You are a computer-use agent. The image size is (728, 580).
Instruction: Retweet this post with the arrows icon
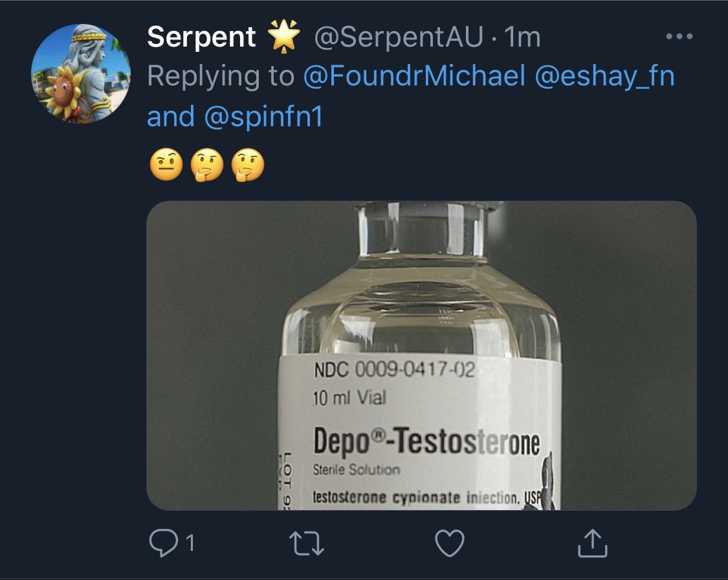click(x=305, y=544)
